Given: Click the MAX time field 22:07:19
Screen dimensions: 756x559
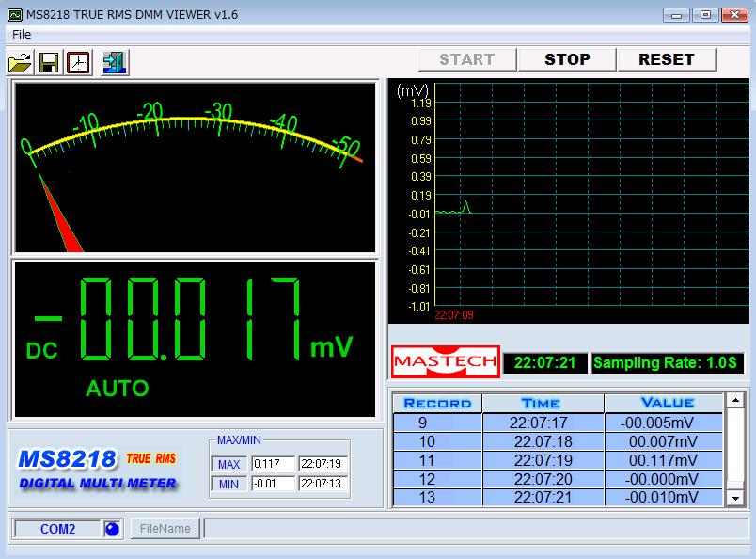Looking at the screenshot, I should point(323,464).
